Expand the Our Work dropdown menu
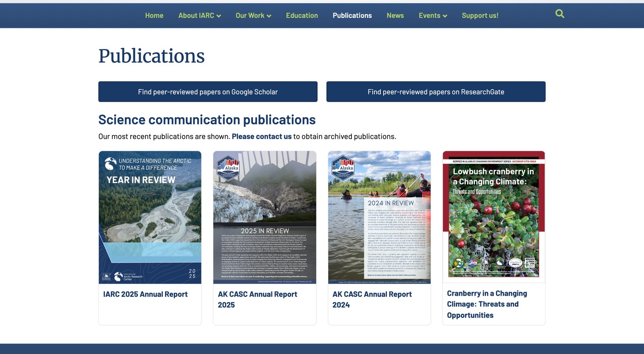 (x=253, y=16)
